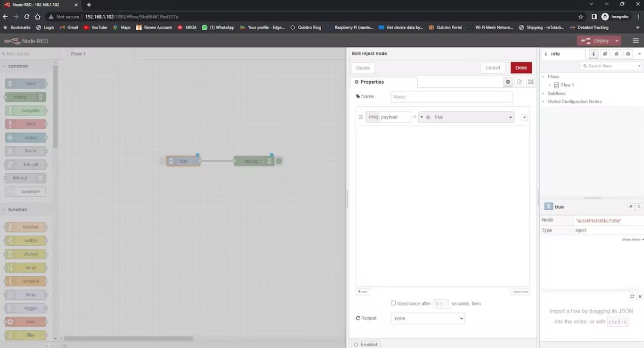This screenshot has width=644, height=348.
Task: Switch to the Flow 1 tab
Action: click(x=77, y=53)
